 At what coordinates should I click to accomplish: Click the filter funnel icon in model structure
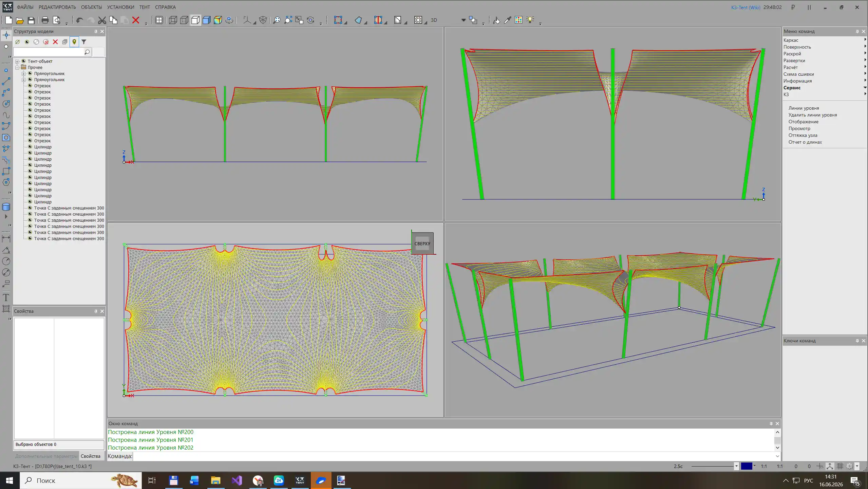(84, 42)
